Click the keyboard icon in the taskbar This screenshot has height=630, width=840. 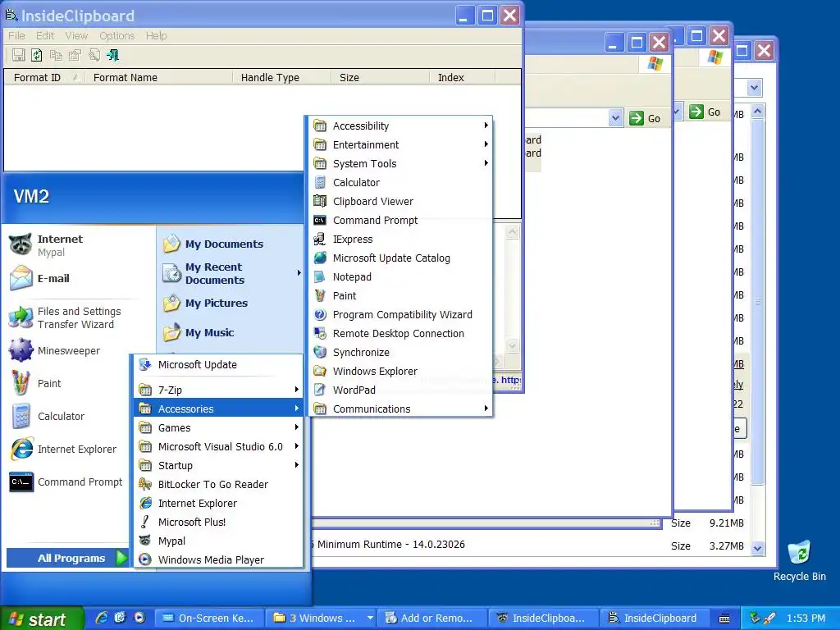tap(724, 619)
